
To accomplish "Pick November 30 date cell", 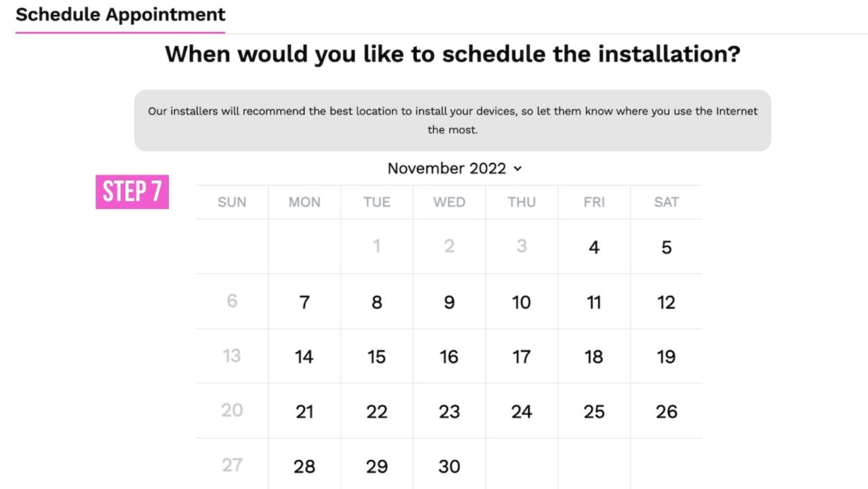I will 449,467.
